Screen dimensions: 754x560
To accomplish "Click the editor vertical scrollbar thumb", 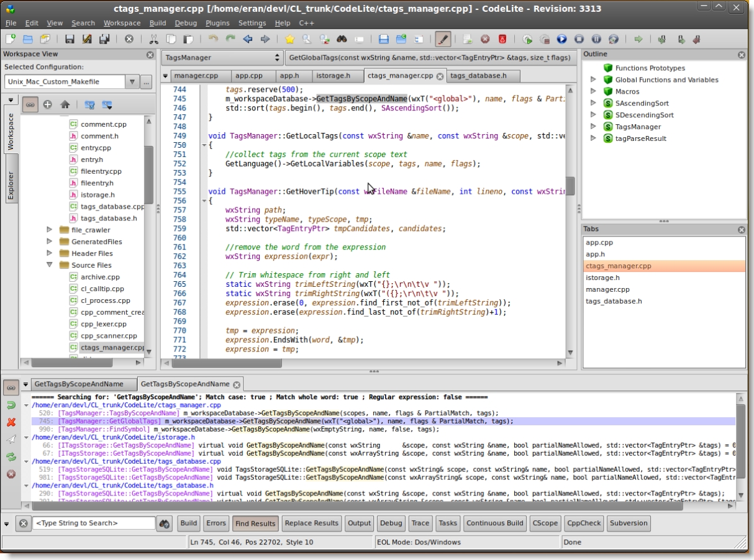I will (570, 186).
